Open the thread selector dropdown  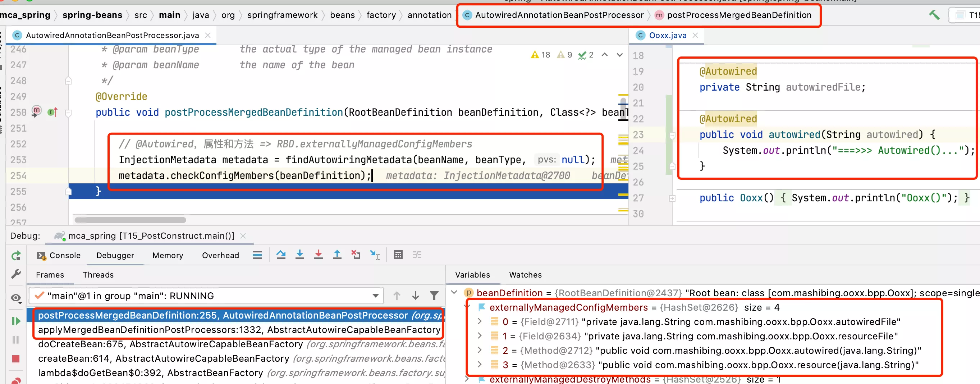375,296
